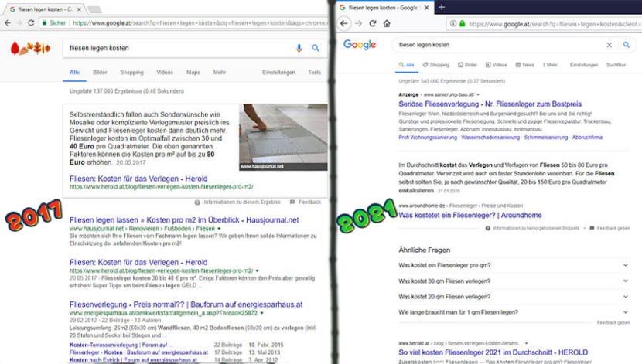
Task: Expand 'Was kostet ein Fliesenleger pro qm?'
Action: click(x=514, y=265)
